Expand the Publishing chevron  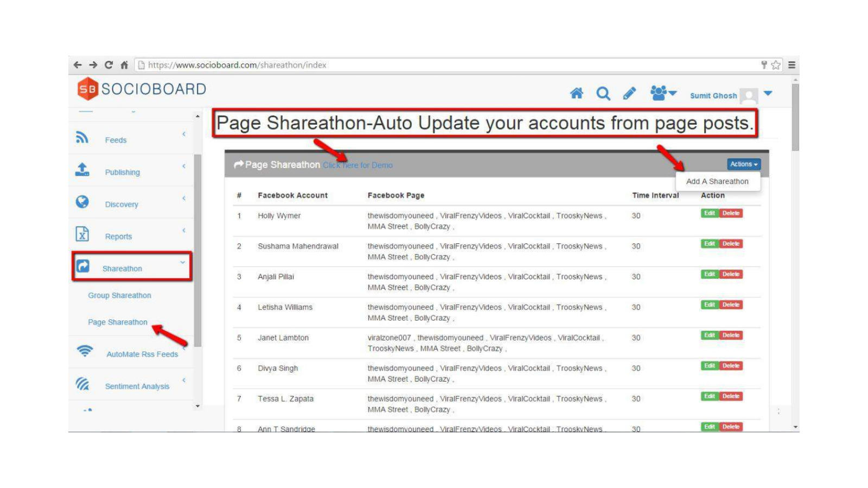184,166
